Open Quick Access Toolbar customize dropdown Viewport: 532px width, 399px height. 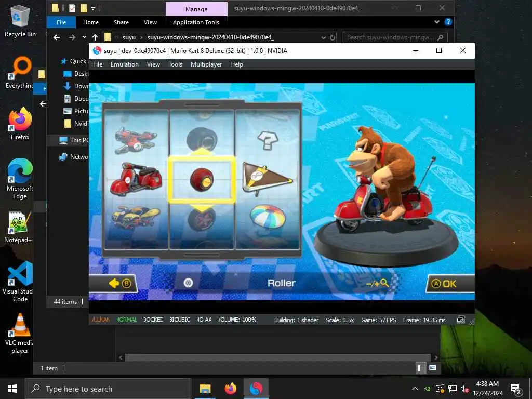[x=93, y=8]
